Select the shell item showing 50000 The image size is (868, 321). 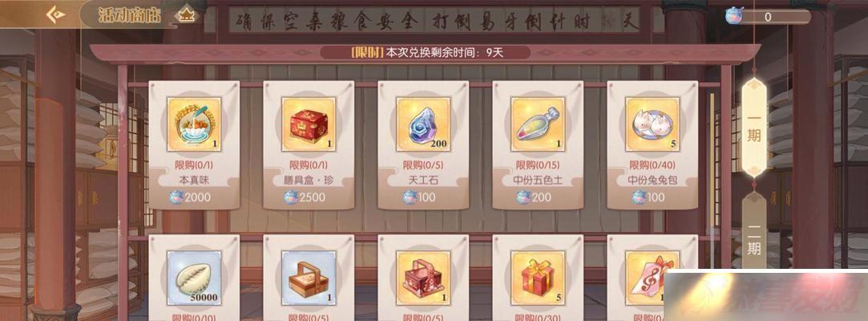click(194, 278)
